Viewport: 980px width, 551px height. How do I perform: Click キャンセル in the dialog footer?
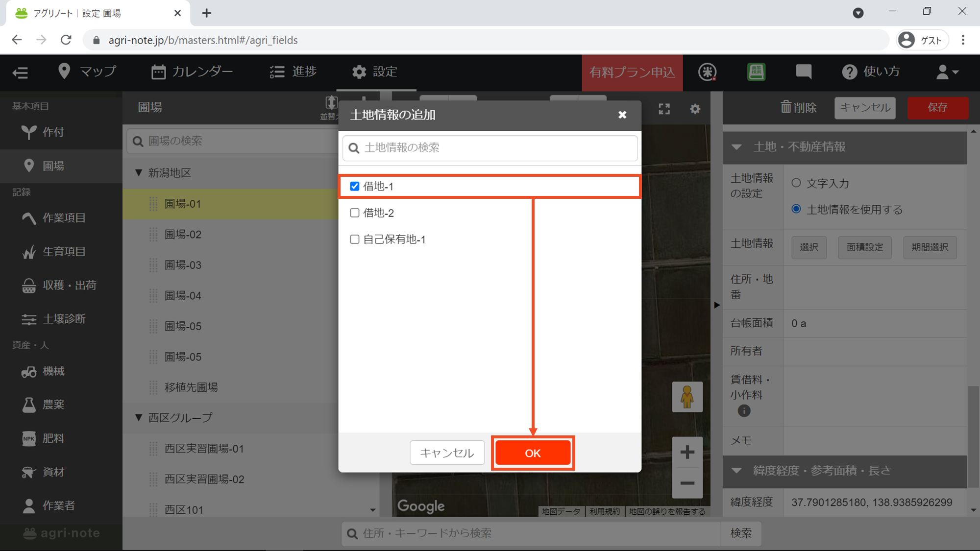click(x=447, y=453)
